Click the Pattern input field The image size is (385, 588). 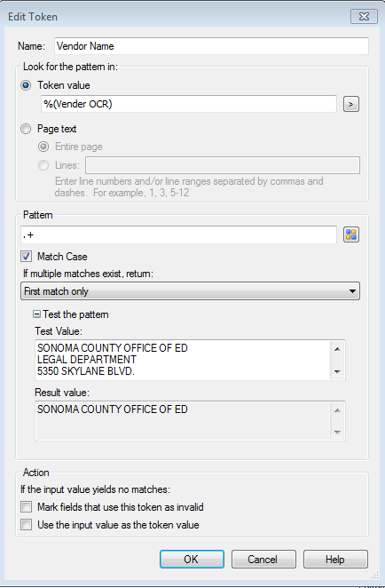pos(178,234)
